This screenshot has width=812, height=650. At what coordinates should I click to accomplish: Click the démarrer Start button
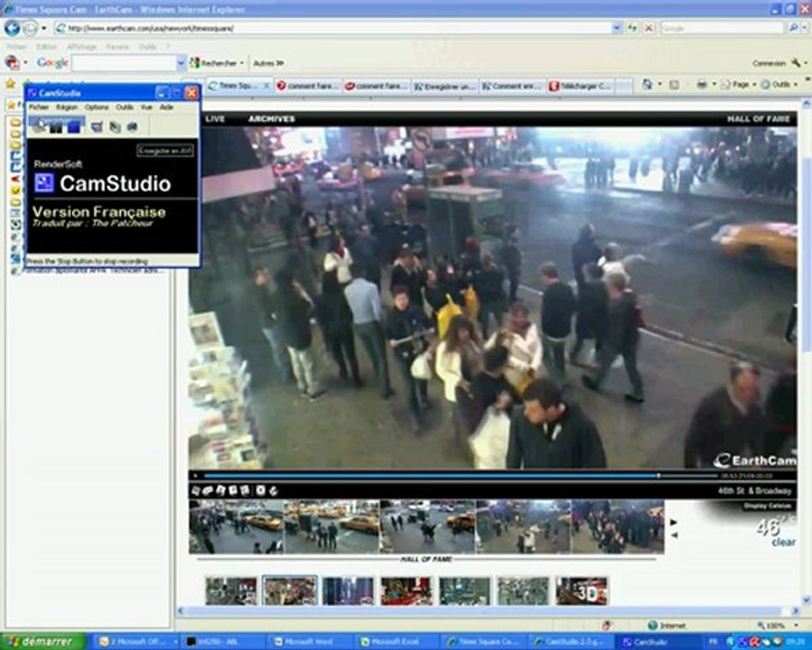[x=42, y=642]
